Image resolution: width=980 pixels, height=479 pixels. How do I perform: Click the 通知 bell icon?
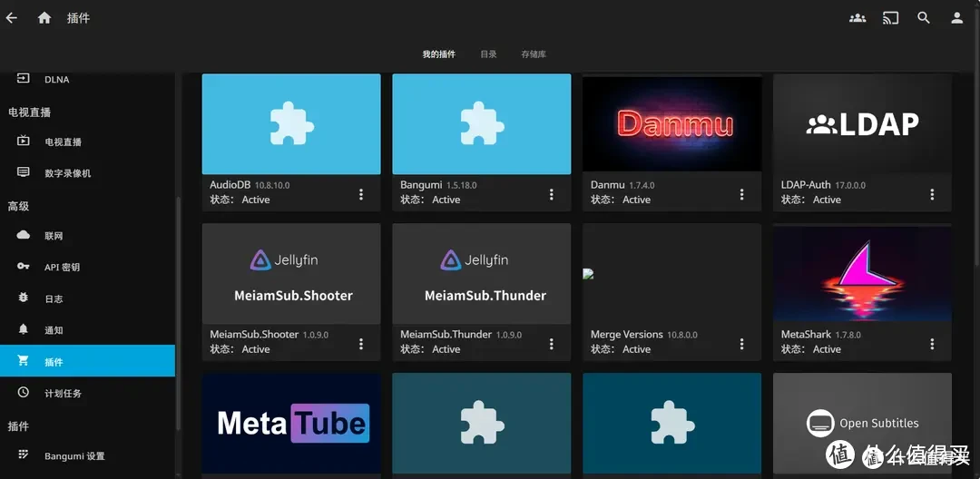[23, 329]
